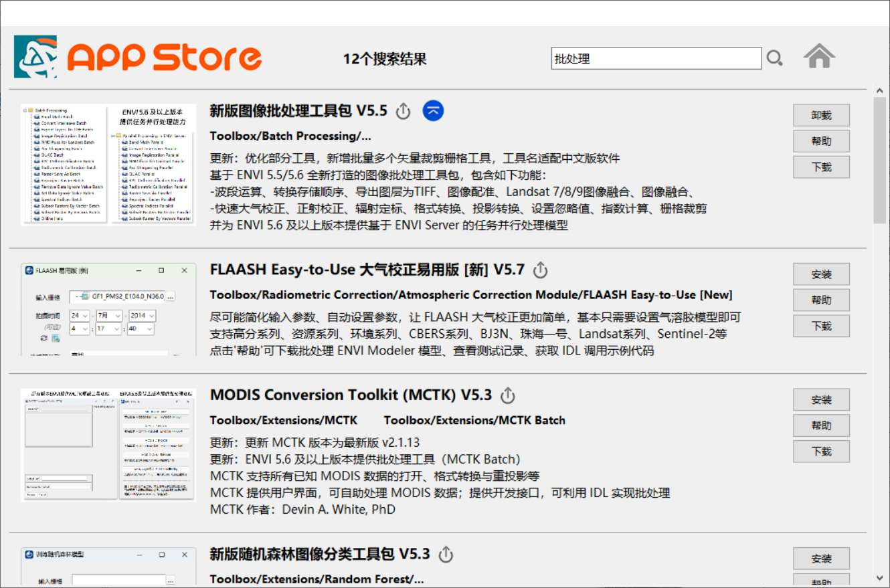Click the magnifier search icon

[774, 59]
